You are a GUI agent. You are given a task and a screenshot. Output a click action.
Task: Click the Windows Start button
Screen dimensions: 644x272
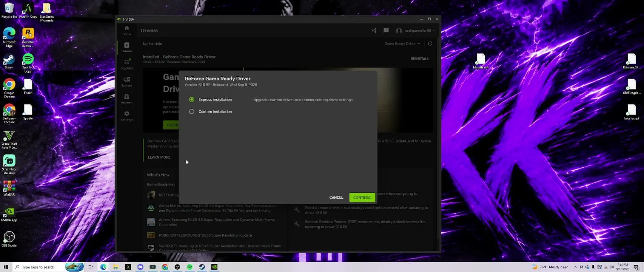point(6,267)
